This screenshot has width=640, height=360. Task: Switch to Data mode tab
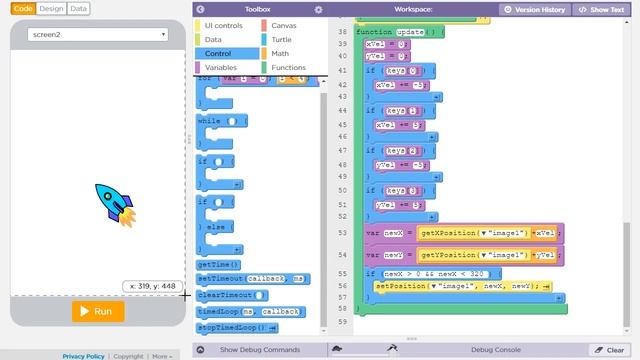click(78, 9)
